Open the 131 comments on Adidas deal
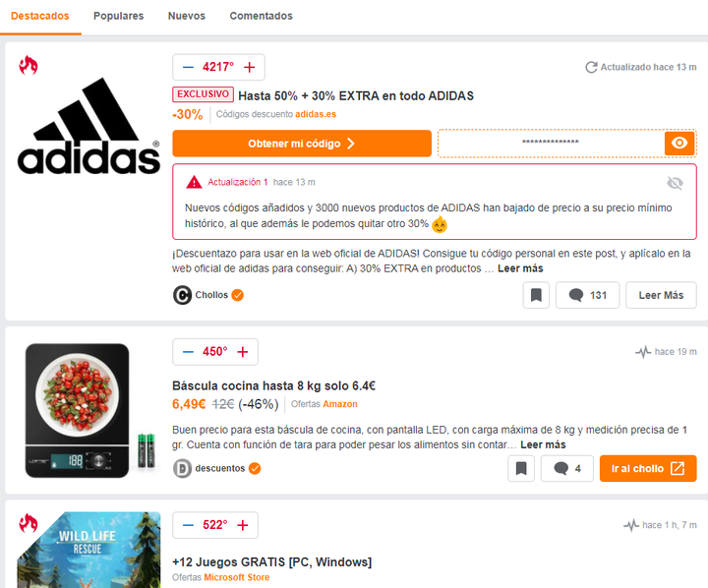Viewport: 708px width, 588px height. [x=587, y=295]
